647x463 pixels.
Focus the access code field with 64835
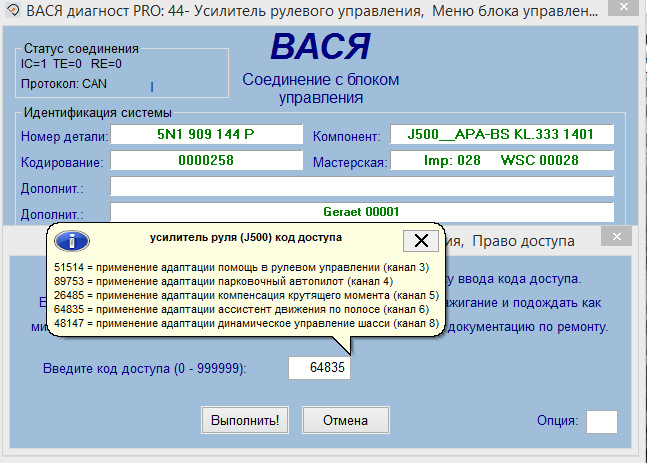319,368
